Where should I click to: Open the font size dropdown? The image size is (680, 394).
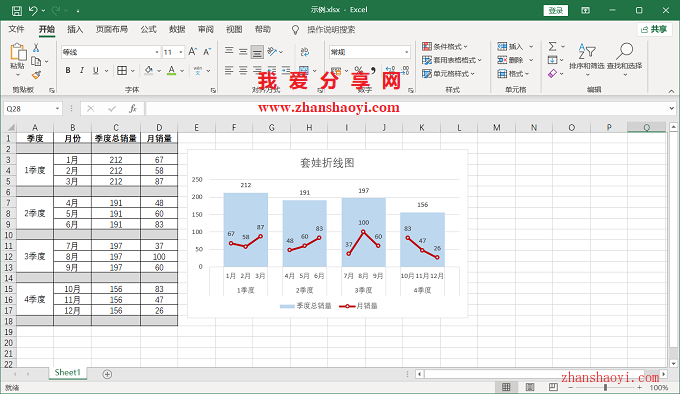point(181,52)
